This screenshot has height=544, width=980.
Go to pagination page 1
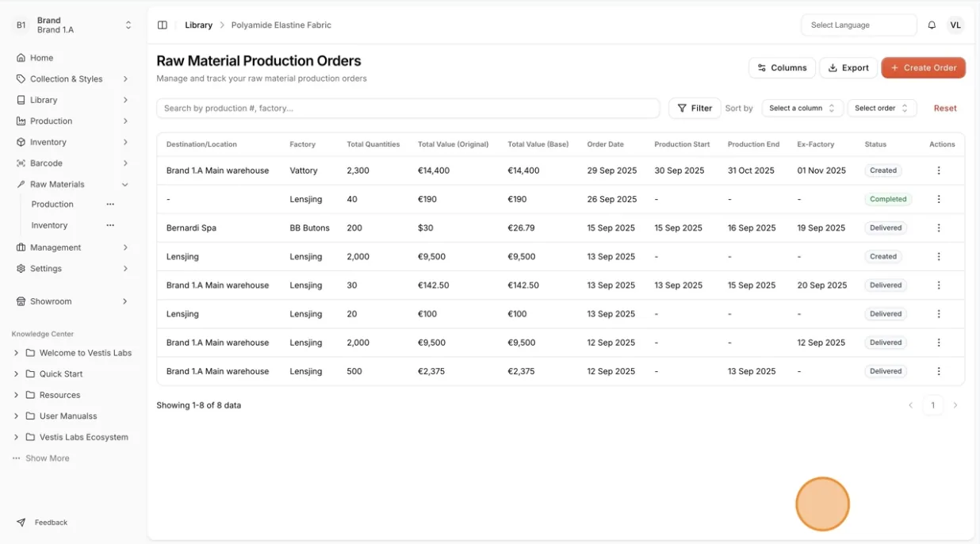click(x=933, y=405)
